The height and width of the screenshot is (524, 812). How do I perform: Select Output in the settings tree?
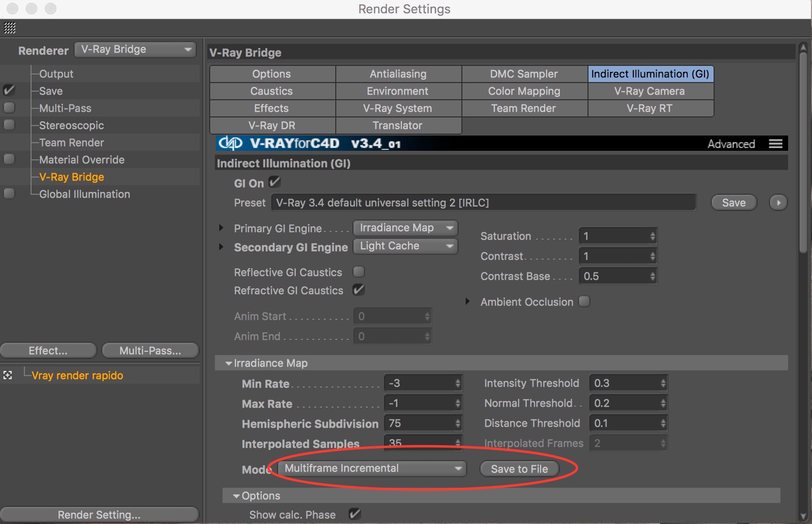[x=56, y=74]
